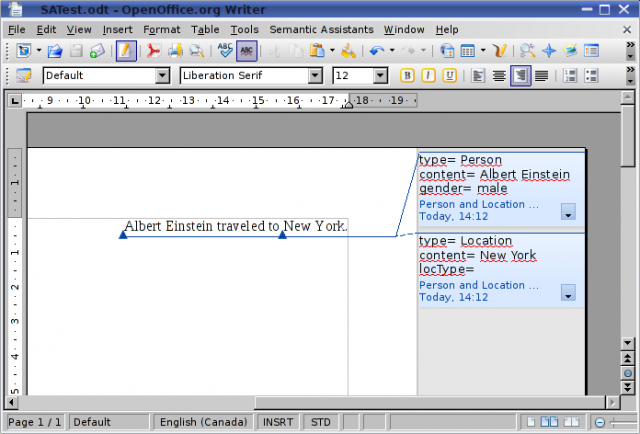The image size is (640, 434).
Task: Open the Navigation circle button
Action: 628,373
